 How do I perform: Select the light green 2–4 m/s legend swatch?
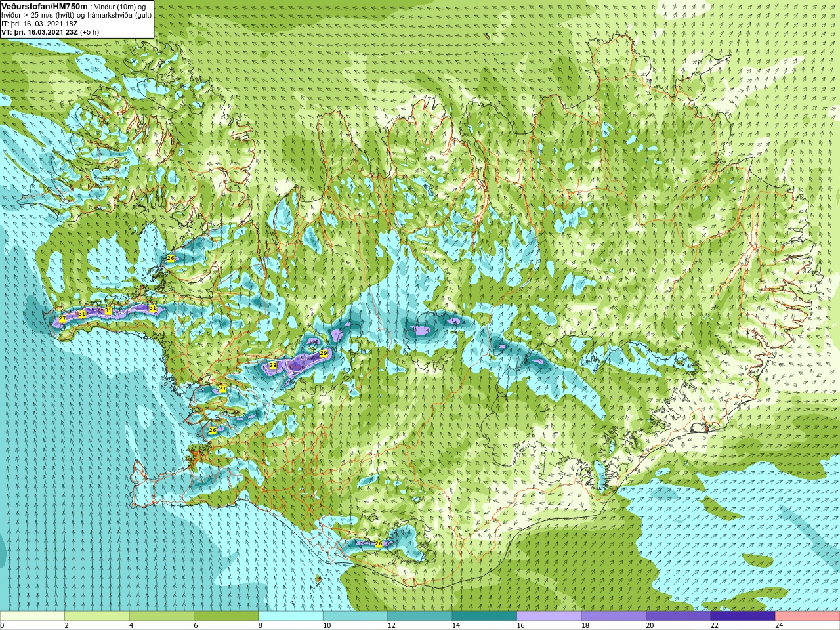(x=96, y=616)
